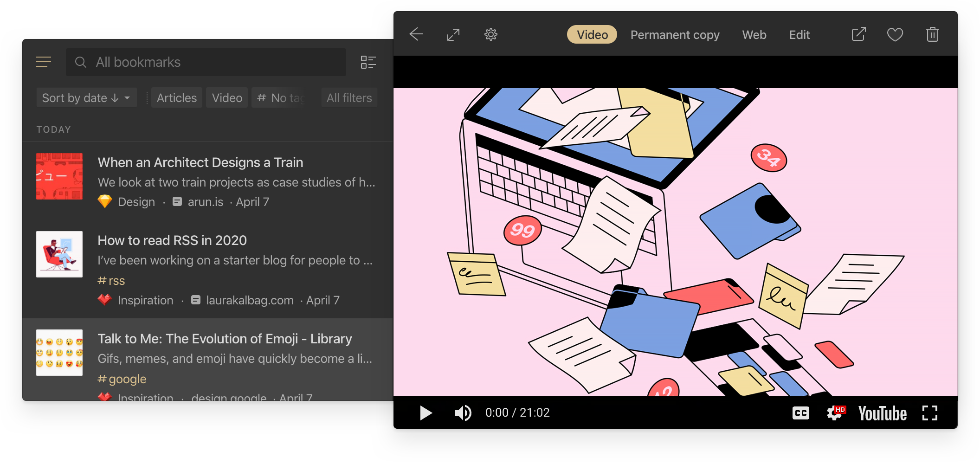Image resolution: width=980 pixels, height=464 pixels.
Task: Open the YouTube quality settings gear
Action: 835,412
